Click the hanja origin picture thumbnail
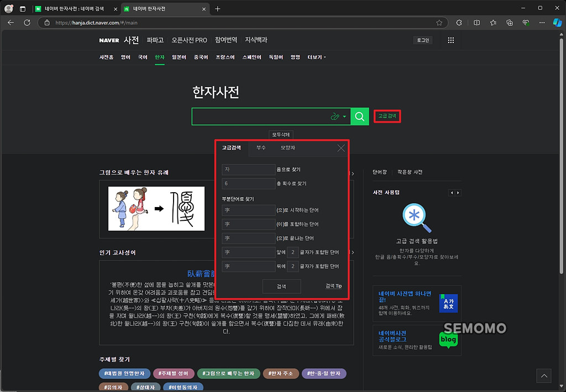This screenshot has width=566, height=392. click(156, 209)
